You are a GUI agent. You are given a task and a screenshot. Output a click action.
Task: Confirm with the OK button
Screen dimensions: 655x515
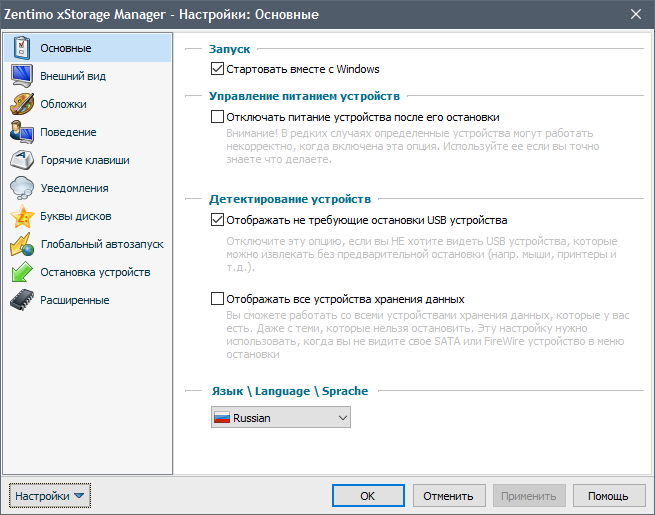pos(368,496)
